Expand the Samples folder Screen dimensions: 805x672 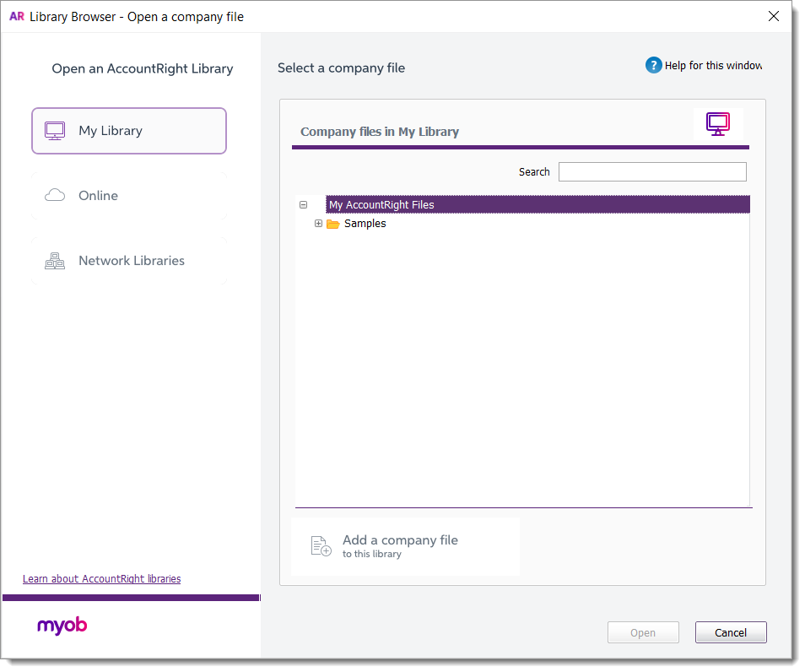tap(318, 224)
